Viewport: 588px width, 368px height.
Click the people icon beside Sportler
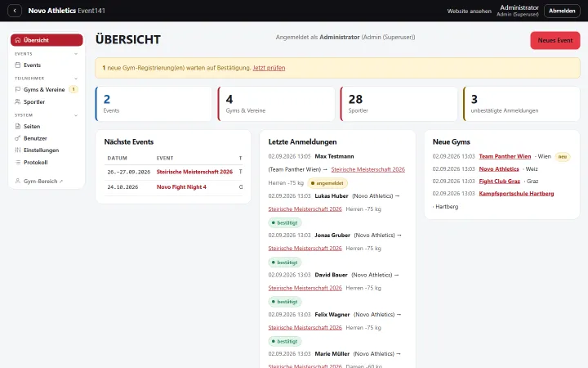click(18, 101)
